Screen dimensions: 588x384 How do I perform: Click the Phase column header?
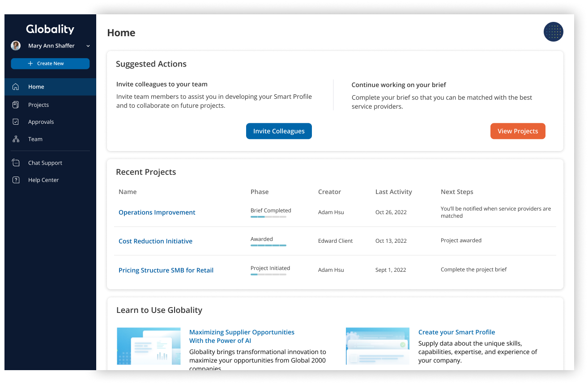(x=260, y=192)
